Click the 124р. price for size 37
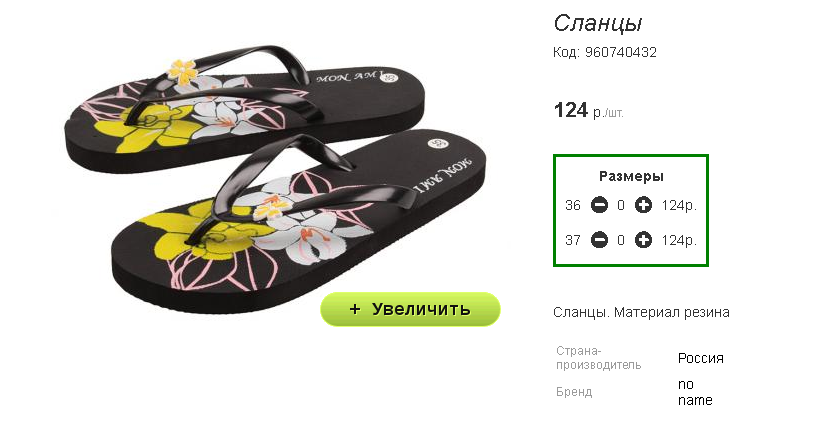This screenshot has width=821, height=430. (679, 240)
